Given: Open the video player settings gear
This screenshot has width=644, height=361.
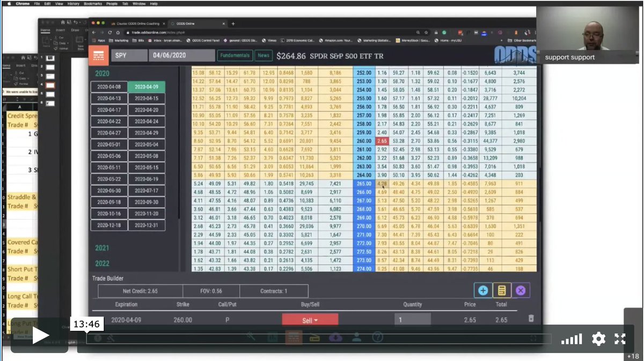Looking at the screenshot, I should (x=599, y=338).
